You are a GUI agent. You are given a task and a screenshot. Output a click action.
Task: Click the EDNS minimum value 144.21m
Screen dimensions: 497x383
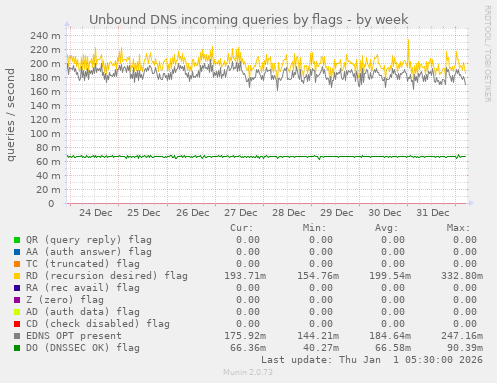click(x=318, y=336)
